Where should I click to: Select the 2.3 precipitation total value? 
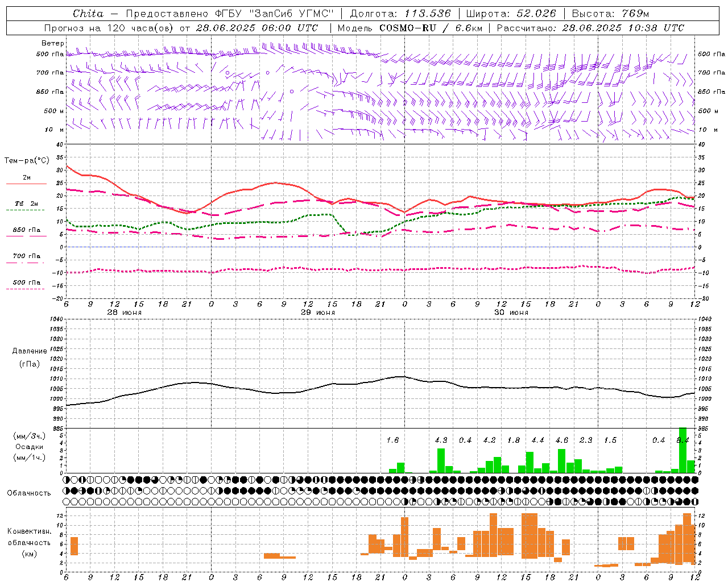tap(586, 440)
